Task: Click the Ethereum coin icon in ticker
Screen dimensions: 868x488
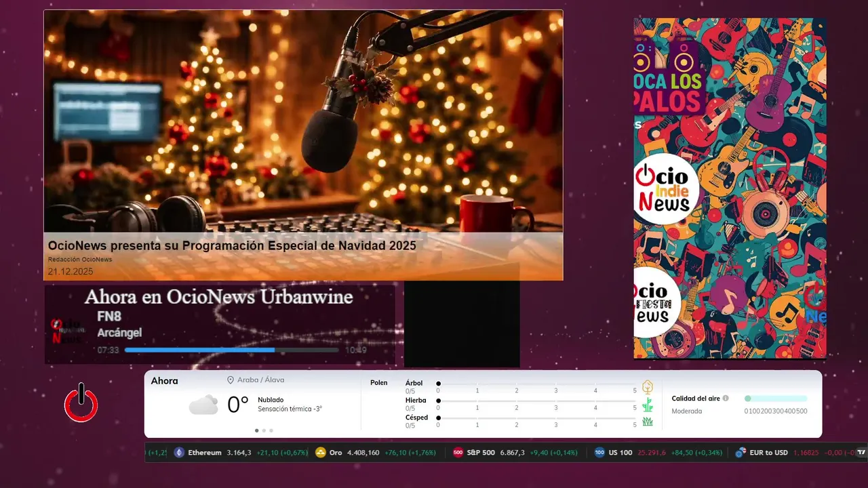Action: pyautogui.click(x=179, y=452)
